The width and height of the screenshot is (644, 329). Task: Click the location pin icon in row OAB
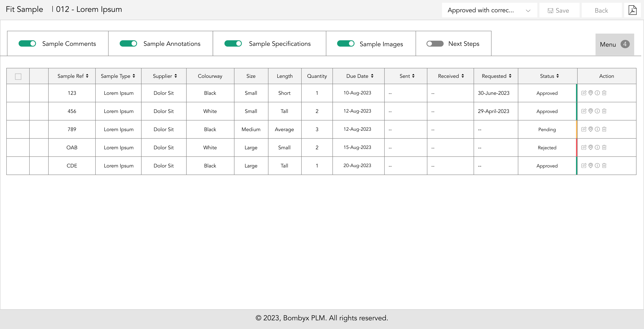pyautogui.click(x=590, y=147)
